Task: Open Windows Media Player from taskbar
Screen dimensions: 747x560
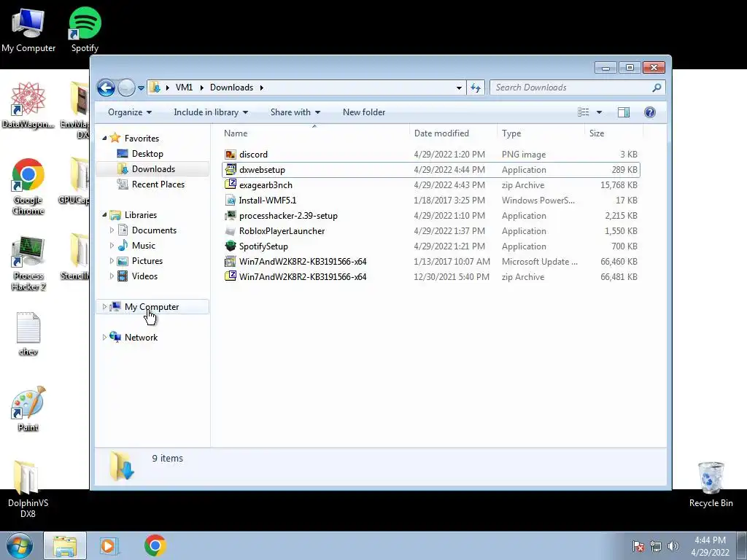Action: pyautogui.click(x=108, y=545)
